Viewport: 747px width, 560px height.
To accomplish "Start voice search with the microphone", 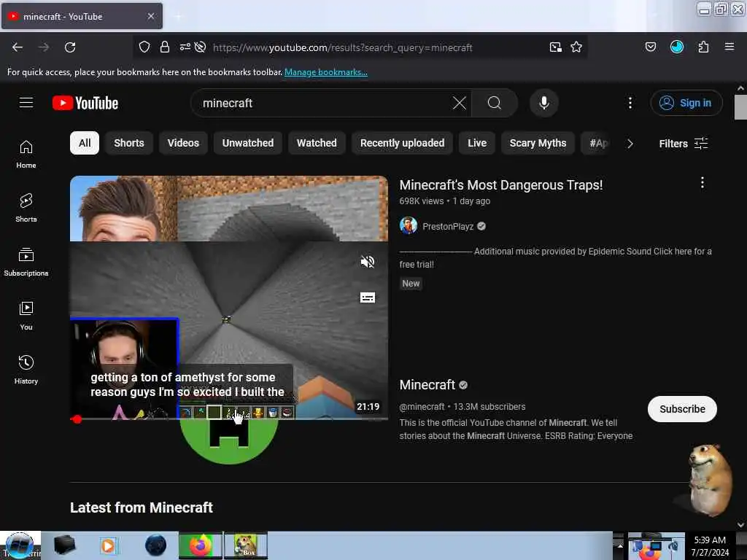I will coord(544,103).
